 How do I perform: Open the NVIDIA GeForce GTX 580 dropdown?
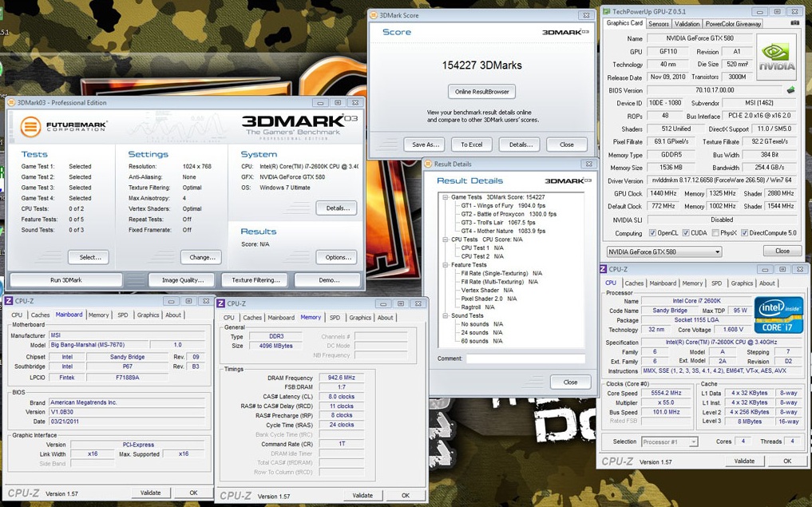click(664, 252)
